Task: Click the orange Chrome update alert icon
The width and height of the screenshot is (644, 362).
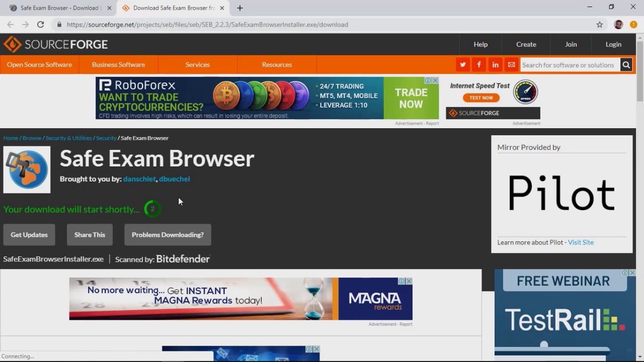Action: pyautogui.click(x=633, y=24)
